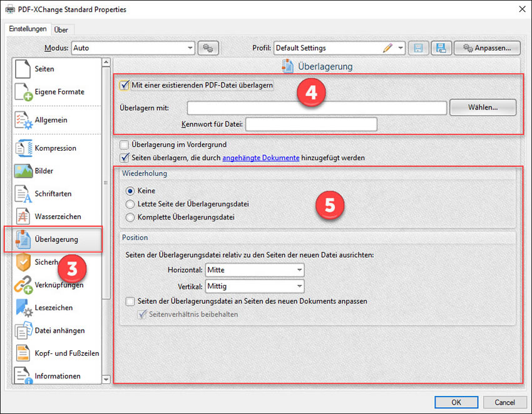Expand the Profil dropdown arrow
532x414 pixels.
(x=401, y=48)
